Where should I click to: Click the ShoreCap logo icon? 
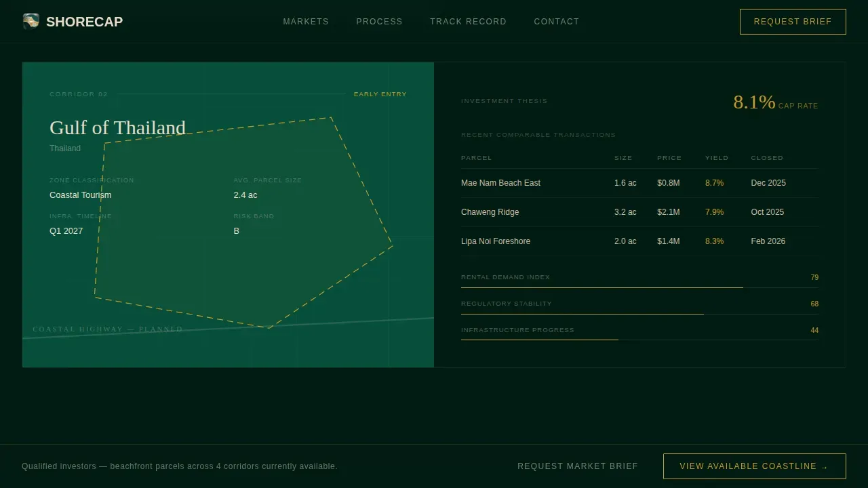pos(31,22)
